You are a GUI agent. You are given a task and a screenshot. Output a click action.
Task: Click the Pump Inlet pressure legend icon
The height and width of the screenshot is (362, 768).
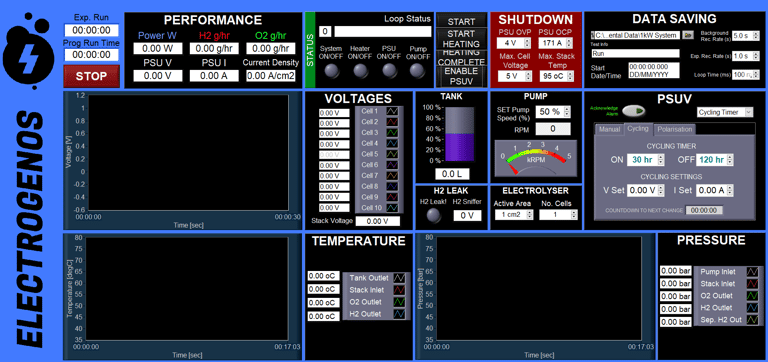(x=752, y=271)
